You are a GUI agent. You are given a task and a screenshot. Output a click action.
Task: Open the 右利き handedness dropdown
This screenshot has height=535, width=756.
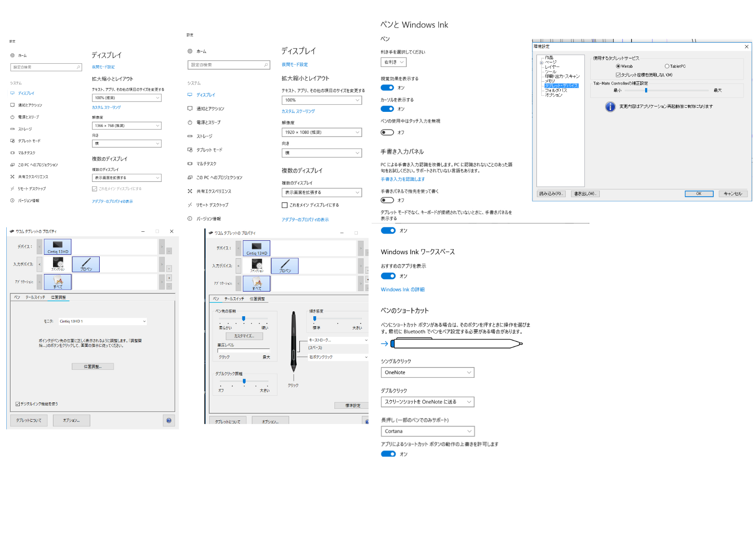(393, 62)
